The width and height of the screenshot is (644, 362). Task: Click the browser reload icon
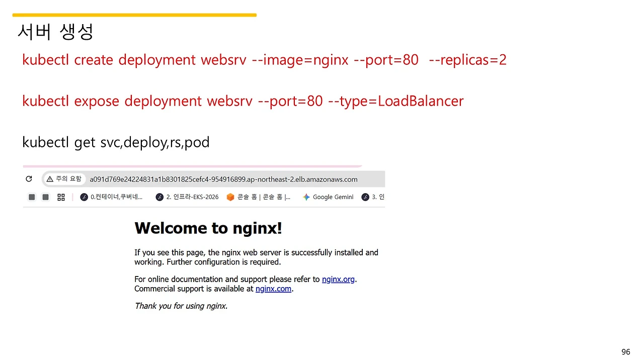click(29, 179)
